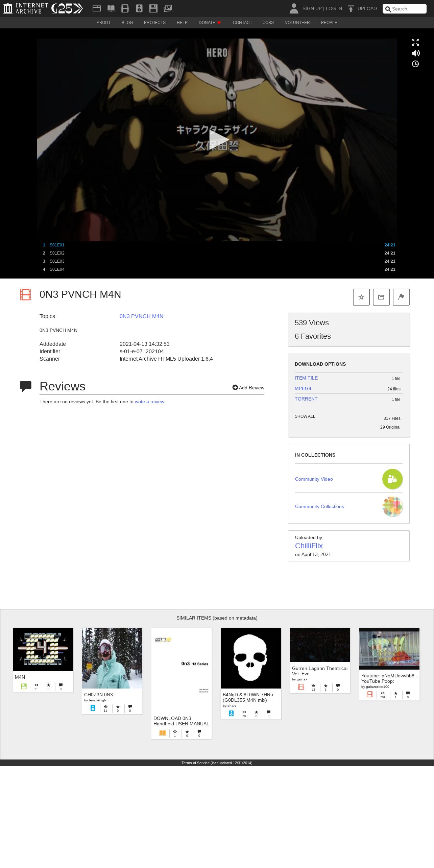This screenshot has height=868, width=434.
Task: Click the search magnifier icon
Action: click(388, 9)
